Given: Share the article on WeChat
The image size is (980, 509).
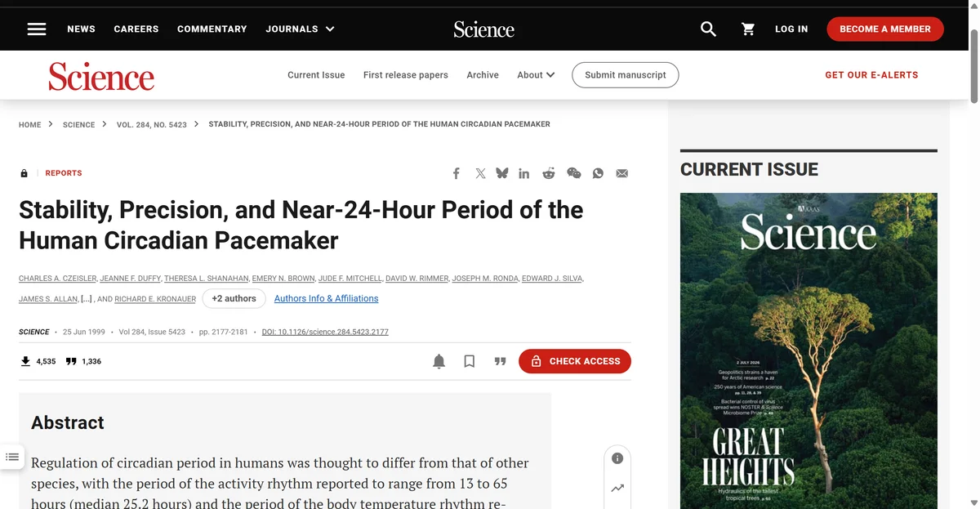Looking at the screenshot, I should point(574,173).
